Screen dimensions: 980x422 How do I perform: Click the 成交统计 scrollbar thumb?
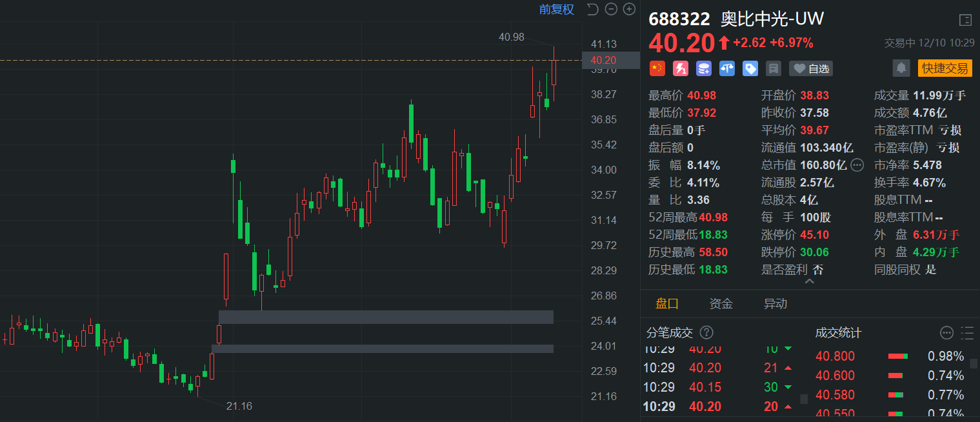point(974,363)
